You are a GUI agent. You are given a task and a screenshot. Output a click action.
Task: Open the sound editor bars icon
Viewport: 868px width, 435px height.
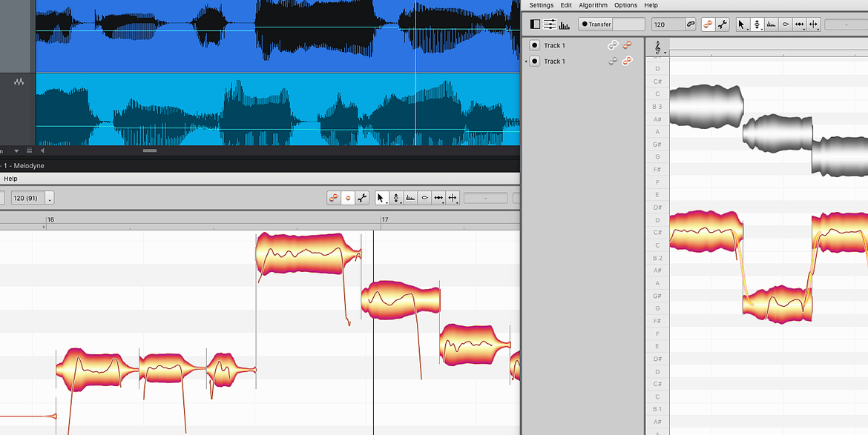click(564, 25)
